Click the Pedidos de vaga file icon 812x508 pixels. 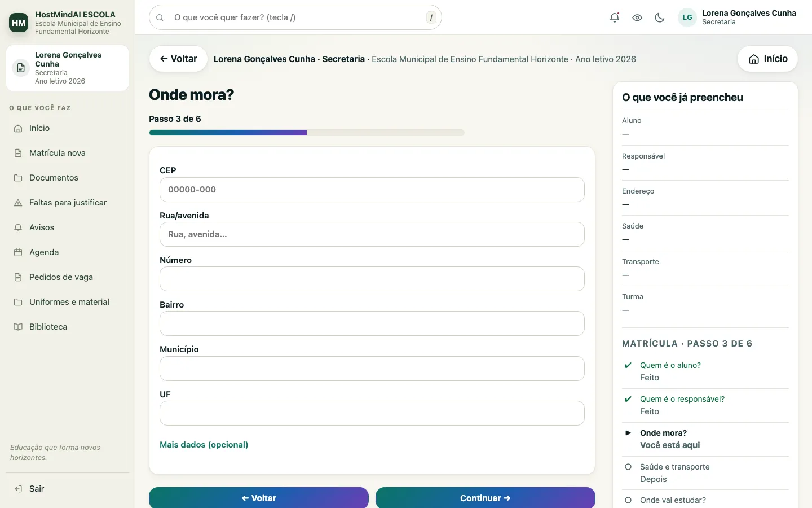[18, 277]
